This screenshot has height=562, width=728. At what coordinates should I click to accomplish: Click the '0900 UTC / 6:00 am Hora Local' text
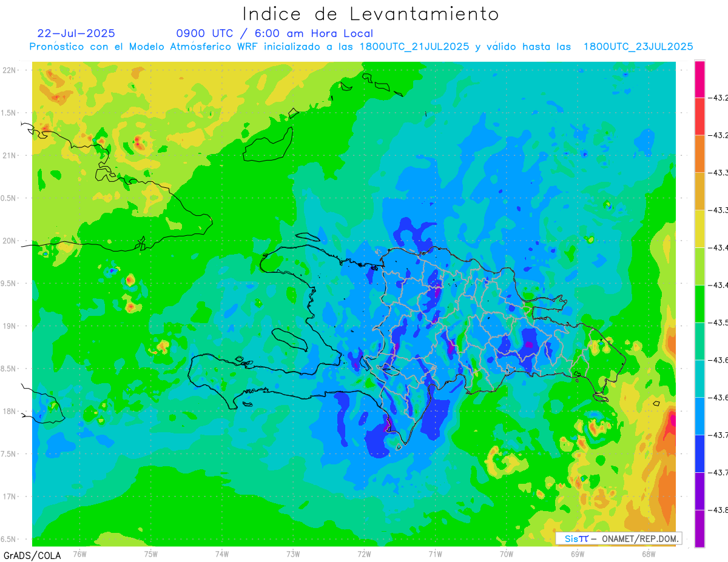pyautogui.click(x=275, y=33)
